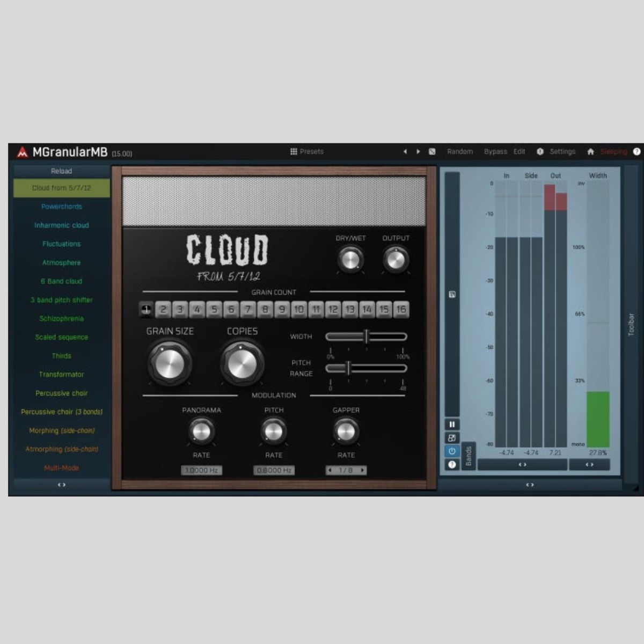Open the vertical Bands tab
This screenshot has height=644, width=644.
click(x=469, y=456)
